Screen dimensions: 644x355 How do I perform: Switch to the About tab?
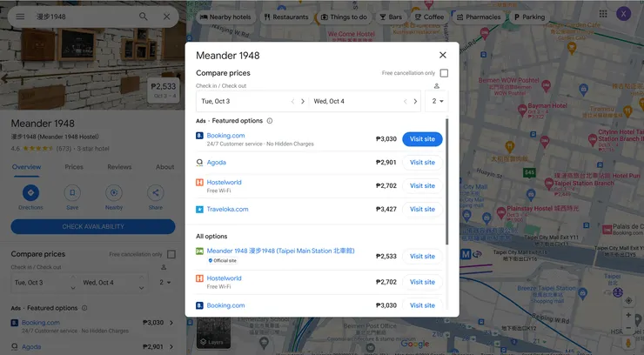coord(164,167)
